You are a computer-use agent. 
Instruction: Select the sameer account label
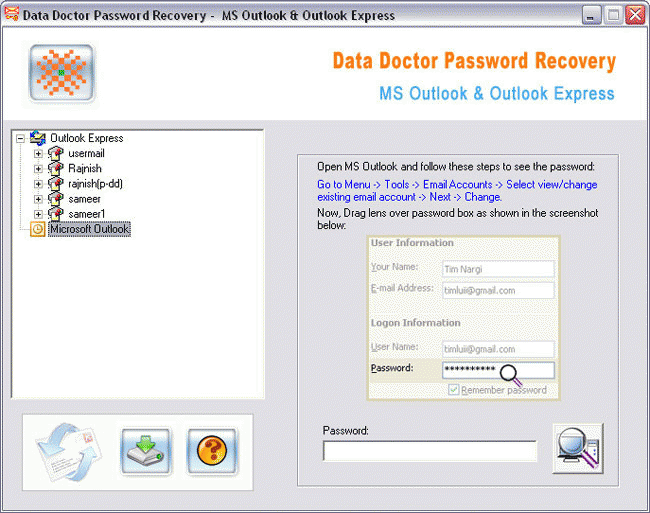click(85, 199)
